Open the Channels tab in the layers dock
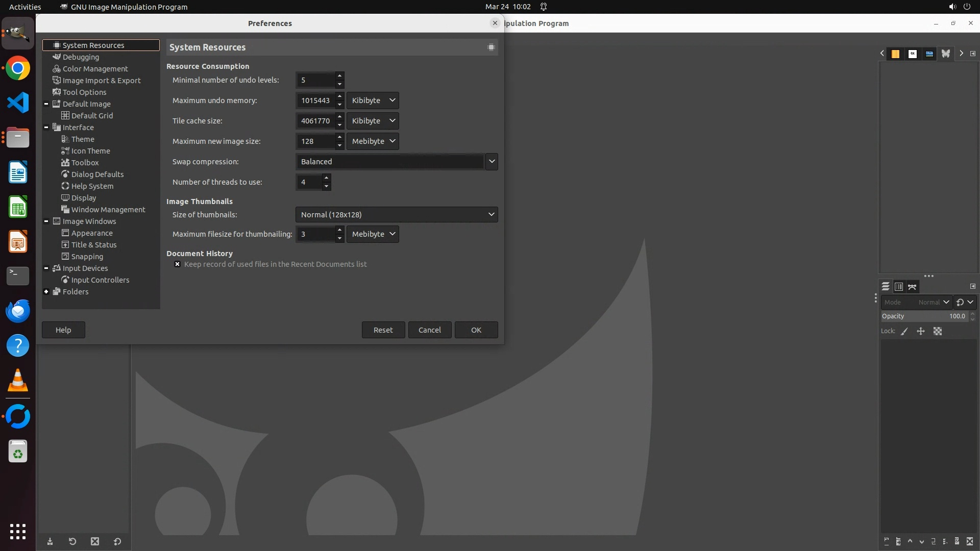 (x=899, y=287)
